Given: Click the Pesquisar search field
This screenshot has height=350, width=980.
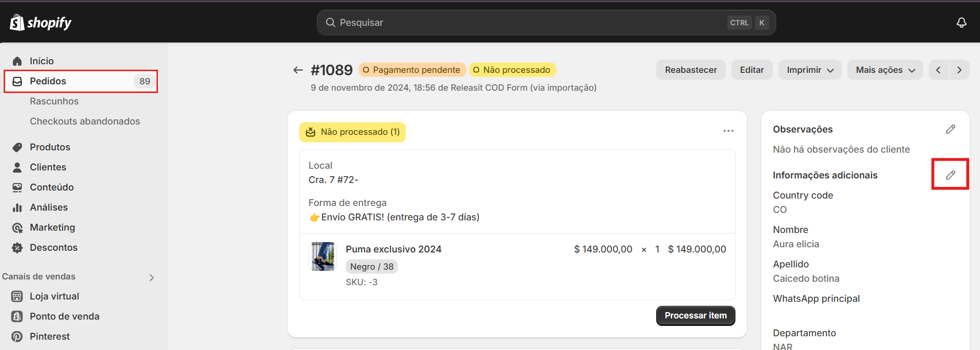Looking at the screenshot, I should click(x=546, y=22).
